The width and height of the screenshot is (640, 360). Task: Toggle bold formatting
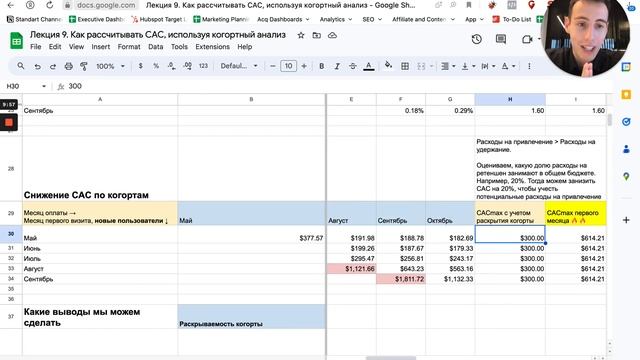[322, 66]
